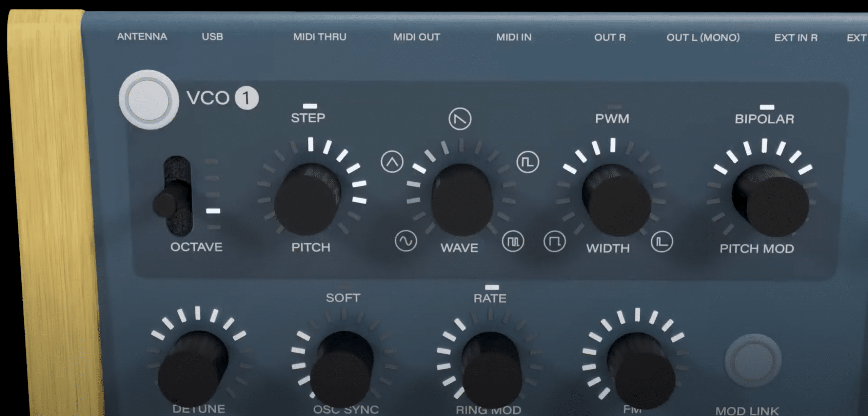
Task: Click the MIDI IN label
Action: [x=514, y=37]
